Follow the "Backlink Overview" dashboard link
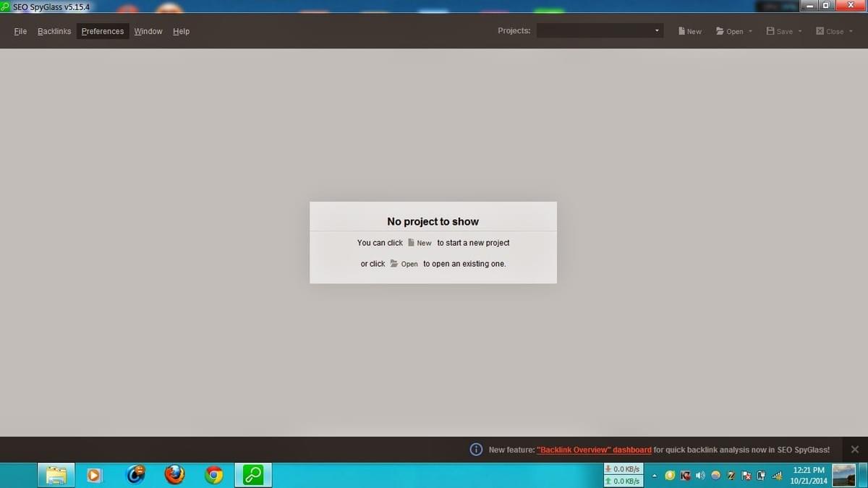The height and width of the screenshot is (488, 868). coord(594,450)
